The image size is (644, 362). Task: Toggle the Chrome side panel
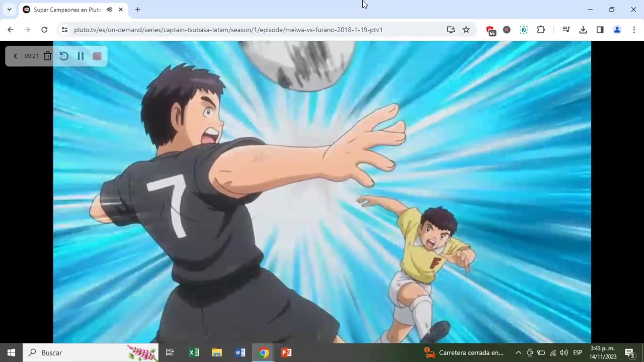click(600, 30)
